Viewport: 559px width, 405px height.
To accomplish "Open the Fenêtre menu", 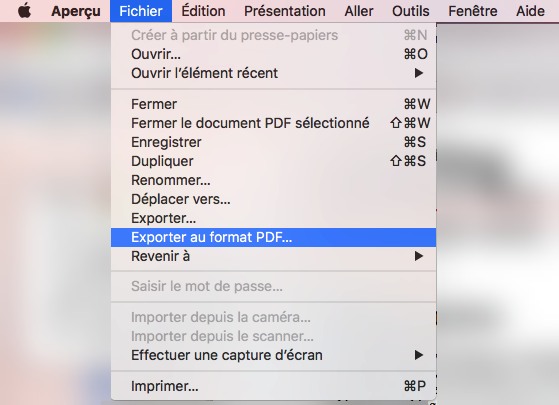I will 473,11.
